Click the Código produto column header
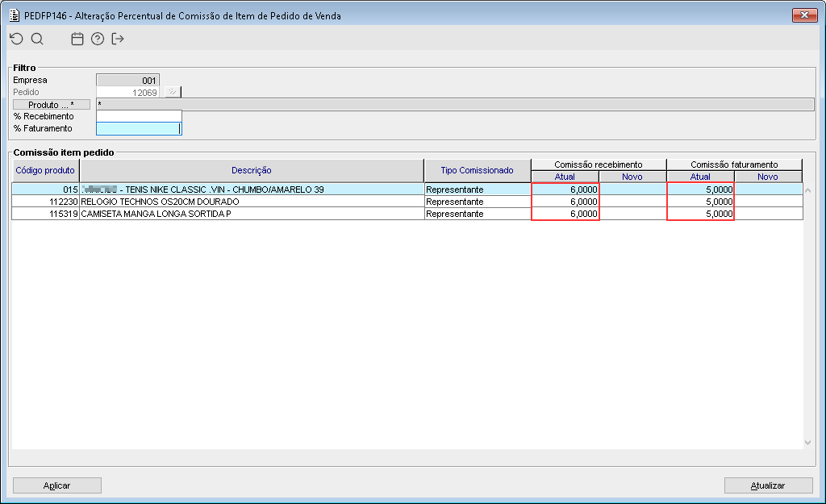 pos(45,170)
